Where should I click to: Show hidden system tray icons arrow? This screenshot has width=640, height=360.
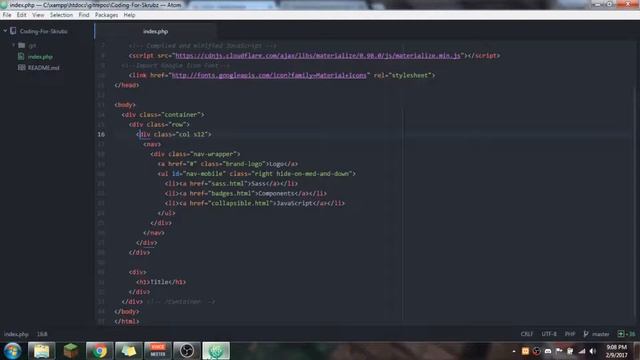point(514,351)
